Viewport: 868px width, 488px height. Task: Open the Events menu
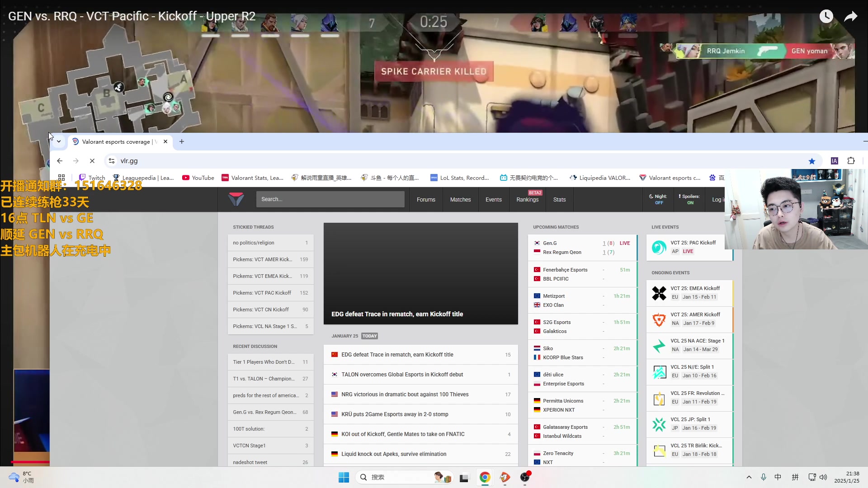pyautogui.click(x=493, y=199)
